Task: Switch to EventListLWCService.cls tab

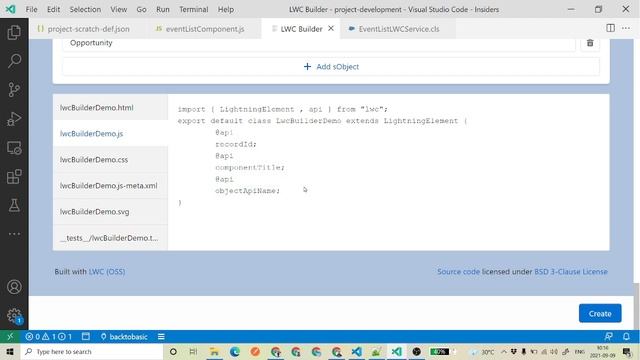Action: point(394,29)
